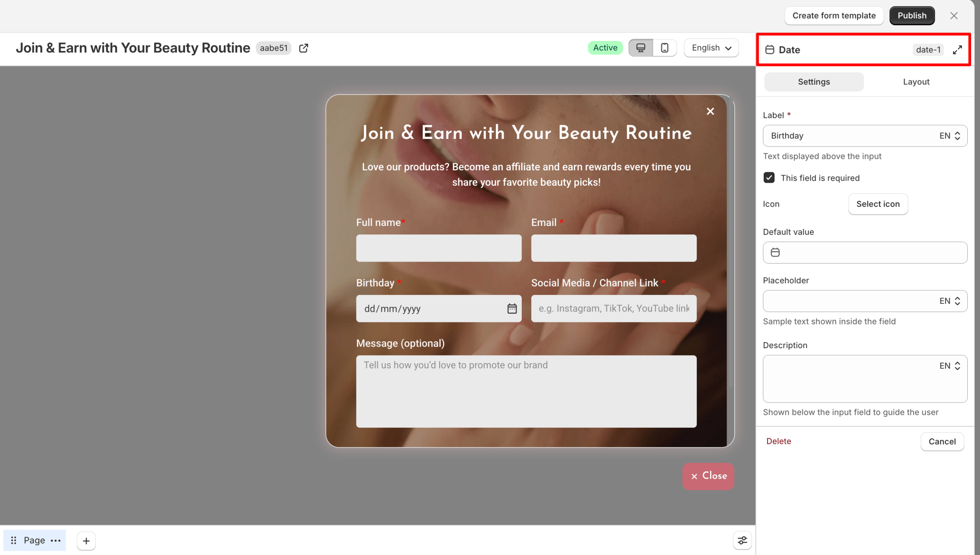Close the form editor window
The width and height of the screenshot is (980, 555).
point(954,16)
